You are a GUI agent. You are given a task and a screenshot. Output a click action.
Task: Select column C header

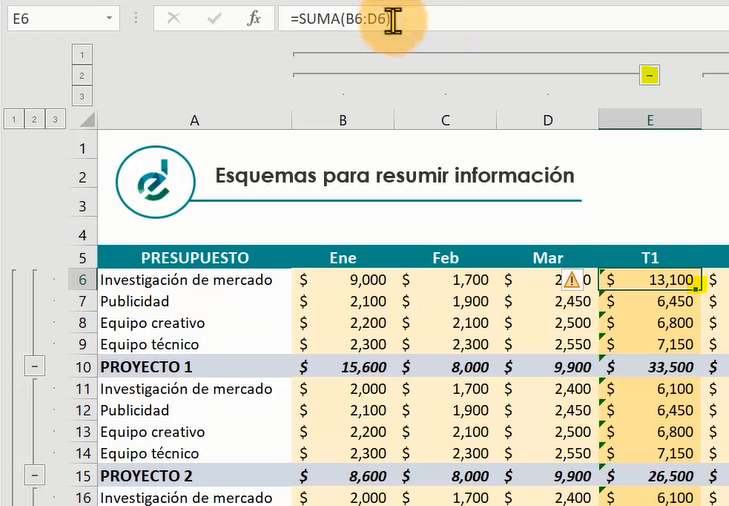click(x=445, y=120)
